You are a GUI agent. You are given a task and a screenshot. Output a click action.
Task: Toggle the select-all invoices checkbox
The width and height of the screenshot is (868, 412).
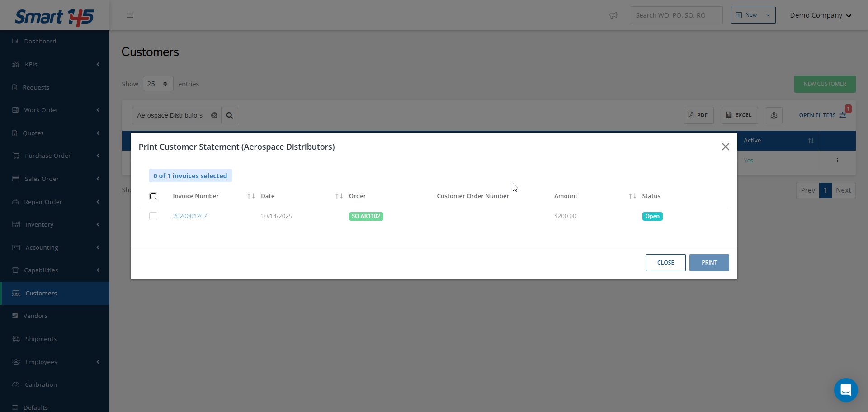click(x=153, y=196)
